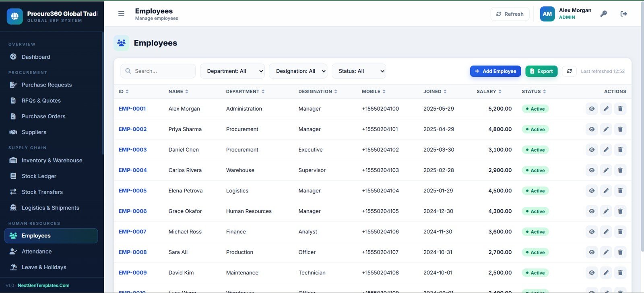Click the employee Search field
Image resolution: width=644 pixels, height=293 pixels.
pyautogui.click(x=158, y=71)
